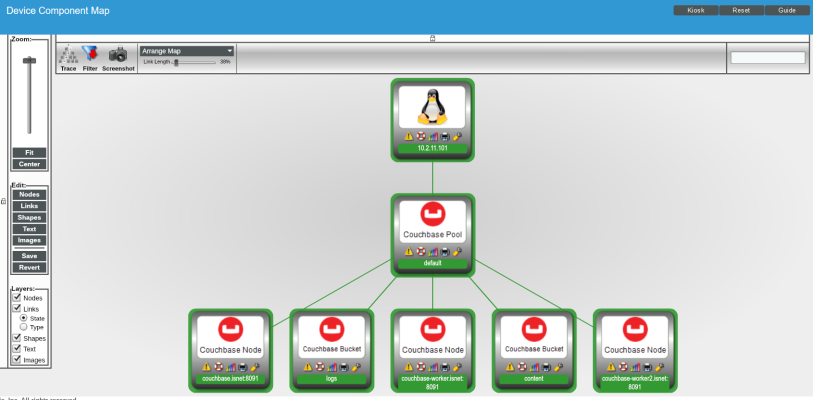Screen dimensions: 813x400
Task: Click lifebuoy tickets icon on 10.2.11.101 node
Action: pos(420,136)
